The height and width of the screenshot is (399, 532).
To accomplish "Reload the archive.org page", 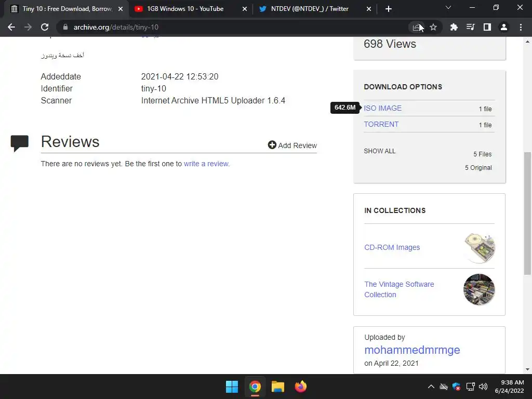I will pos(45,27).
